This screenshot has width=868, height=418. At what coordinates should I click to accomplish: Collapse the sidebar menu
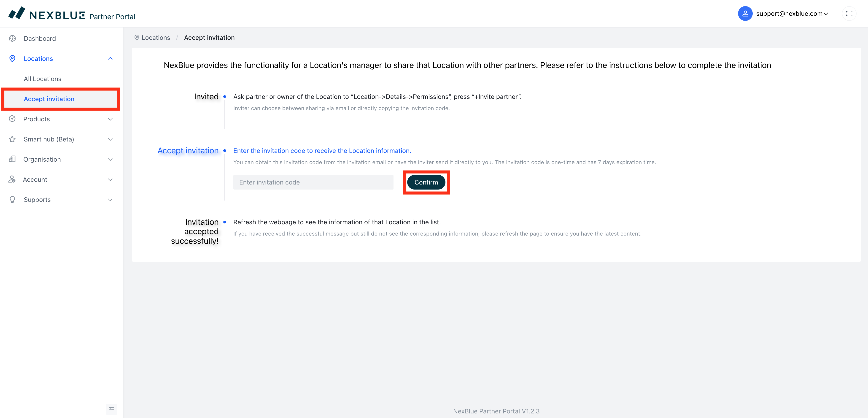coord(112,409)
